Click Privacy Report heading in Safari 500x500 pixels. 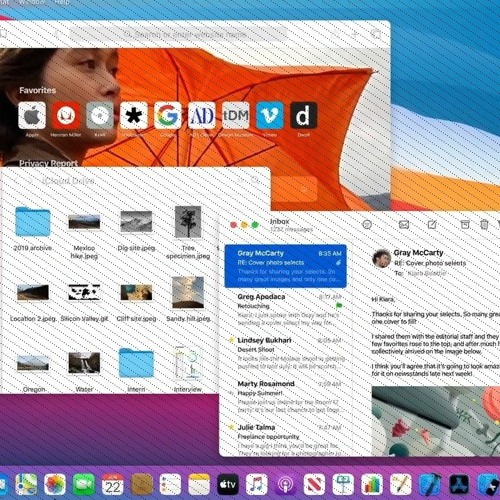(x=48, y=163)
